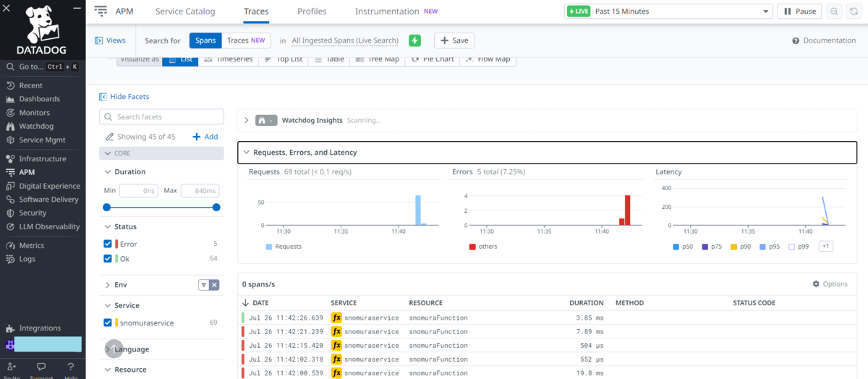868x379 pixels.
Task: Click the refresh icon button
Action: coord(853,12)
